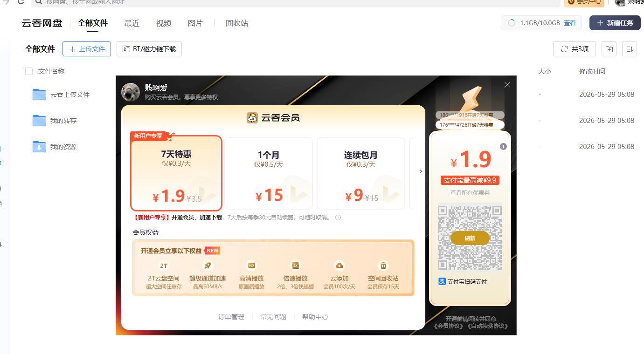The width and height of the screenshot is (644, 354).
Task: Go to the 回收站 tab
Action: [x=237, y=23]
